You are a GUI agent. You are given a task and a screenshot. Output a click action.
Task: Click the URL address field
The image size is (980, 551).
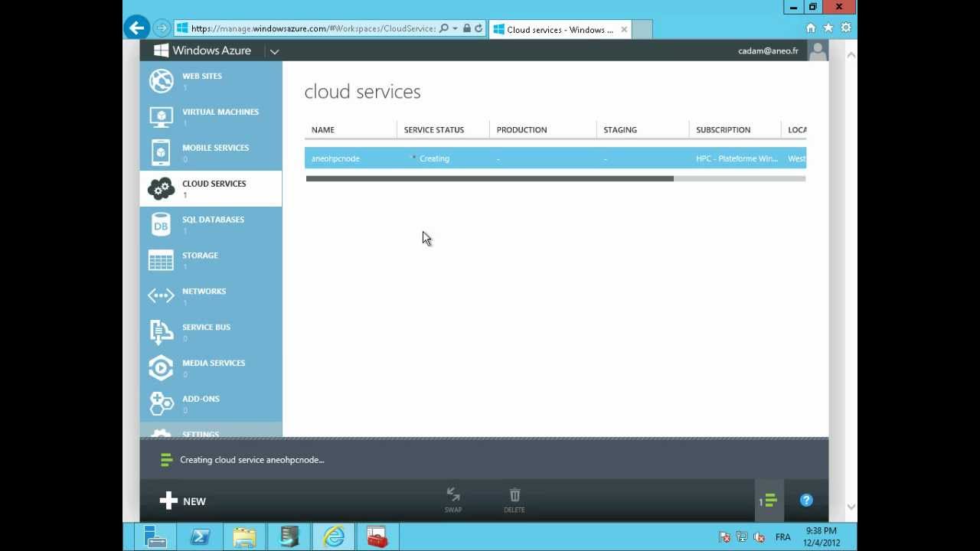click(x=312, y=28)
